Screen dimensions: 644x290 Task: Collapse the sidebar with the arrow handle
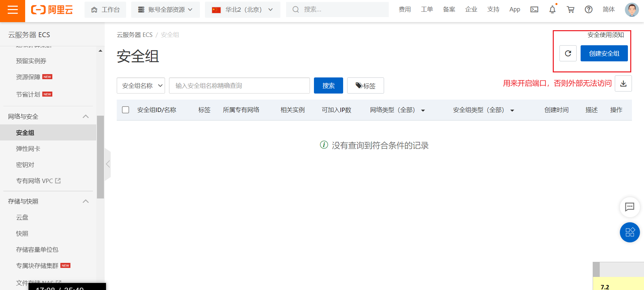click(x=108, y=164)
